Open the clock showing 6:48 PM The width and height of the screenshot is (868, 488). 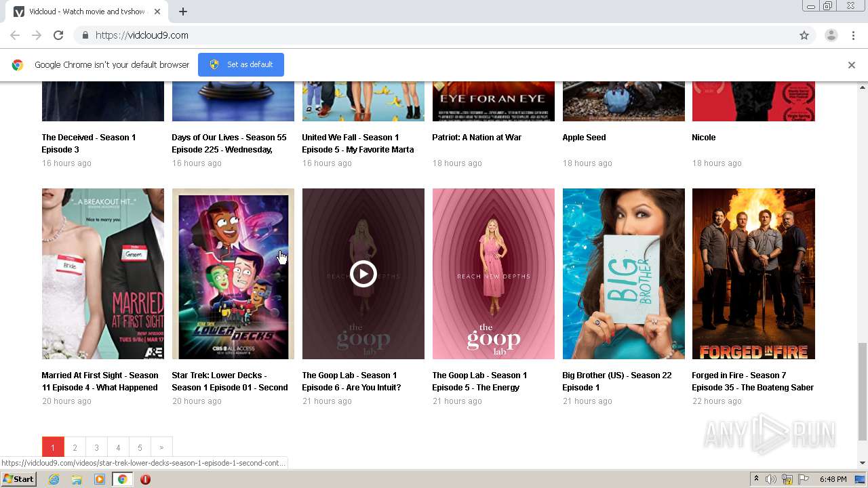pyautogui.click(x=833, y=479)
